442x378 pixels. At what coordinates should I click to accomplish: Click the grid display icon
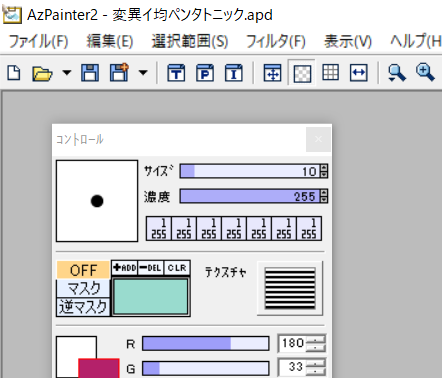click(x=330, y=72)
